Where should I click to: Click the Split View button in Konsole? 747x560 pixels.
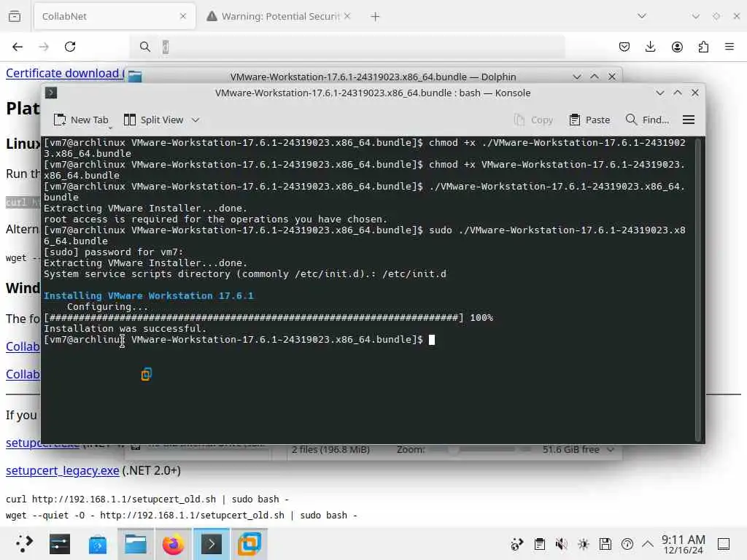153,120
